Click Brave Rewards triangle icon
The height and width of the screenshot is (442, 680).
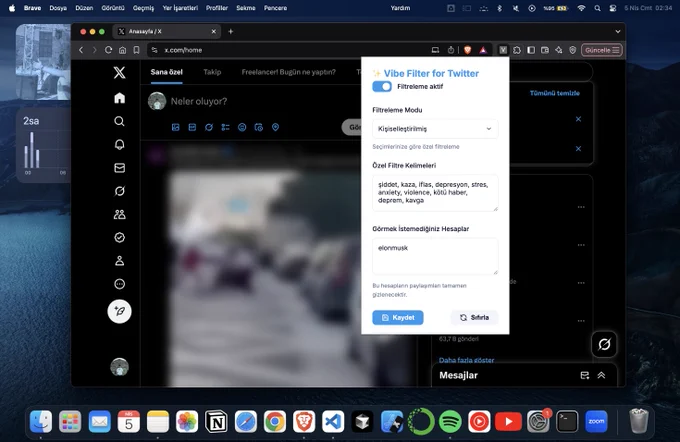pos(483,50)
